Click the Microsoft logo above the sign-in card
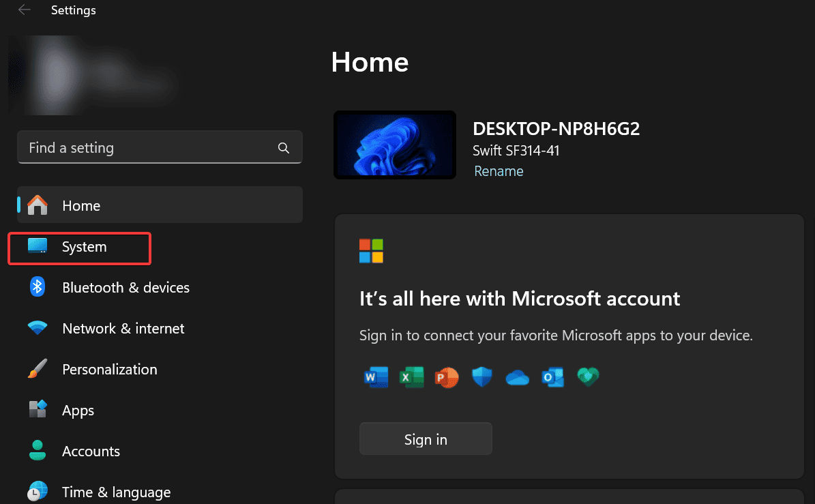815x504 pixels. [x=371, y=251]
